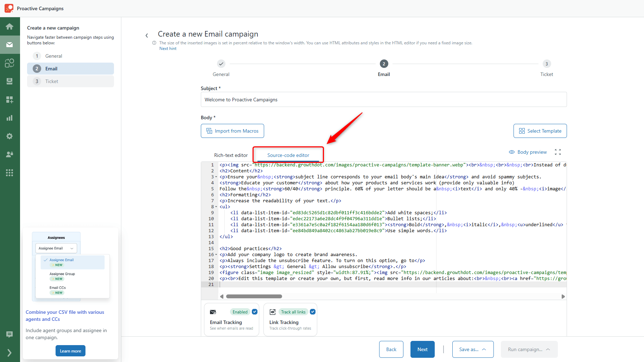Click the step 2 Email circle
Image resolution: width=644 pixels, height=362 pixels.
click(x=384, y=64)
